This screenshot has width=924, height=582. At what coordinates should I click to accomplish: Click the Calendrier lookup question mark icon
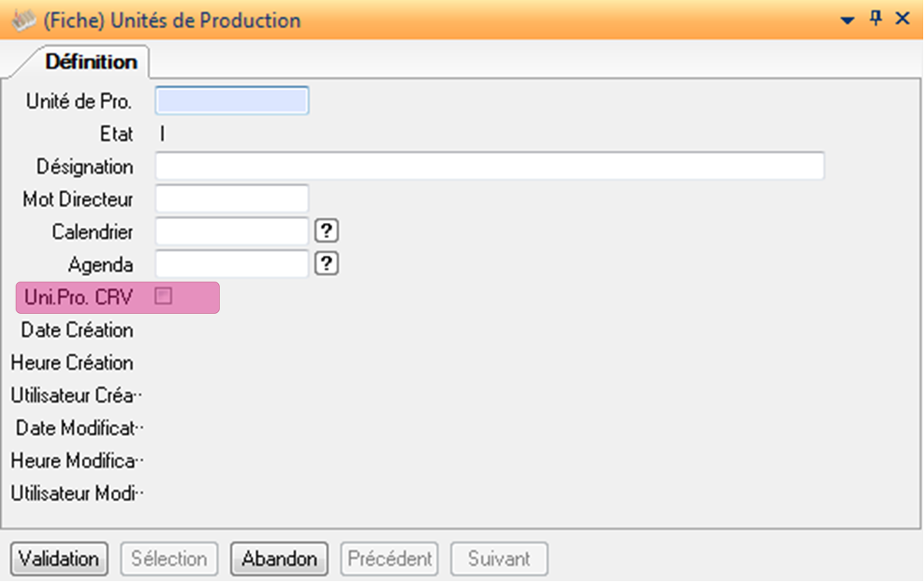(328, 232)
